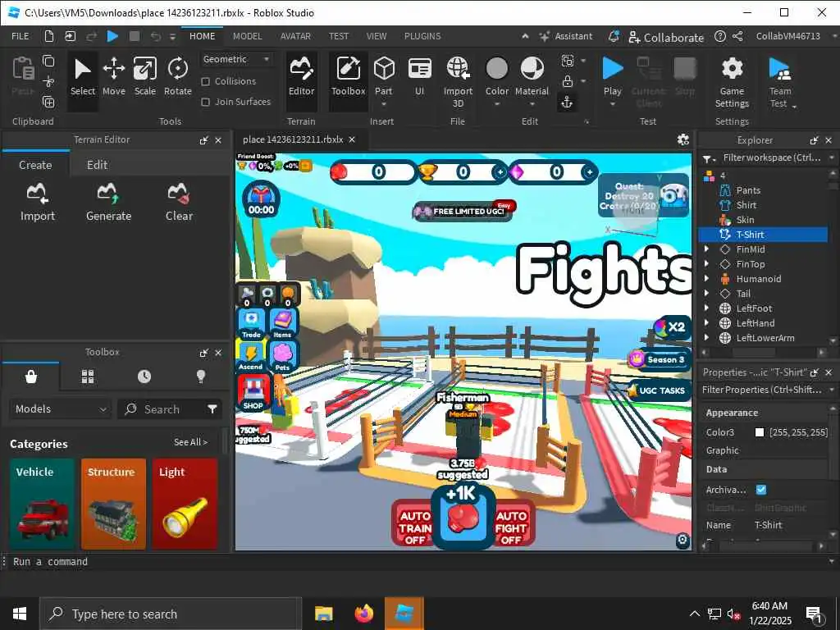
Task: Click Color3 white swatch in Properties
Action: pos(759,432)
